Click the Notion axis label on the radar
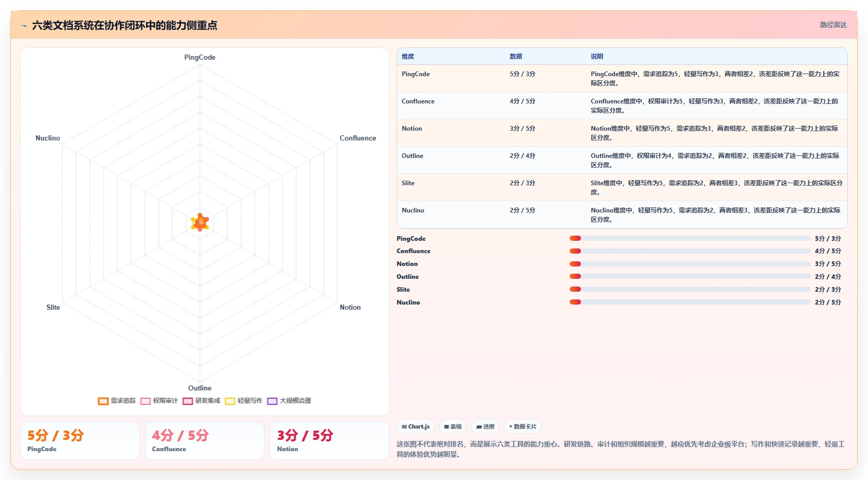868x480 pixels. (x=350, y=307)
